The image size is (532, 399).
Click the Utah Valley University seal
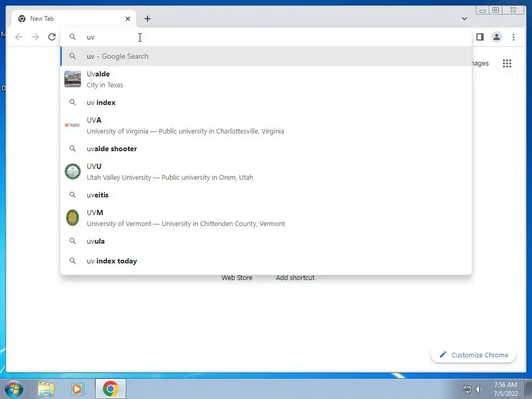coord(73,171)
